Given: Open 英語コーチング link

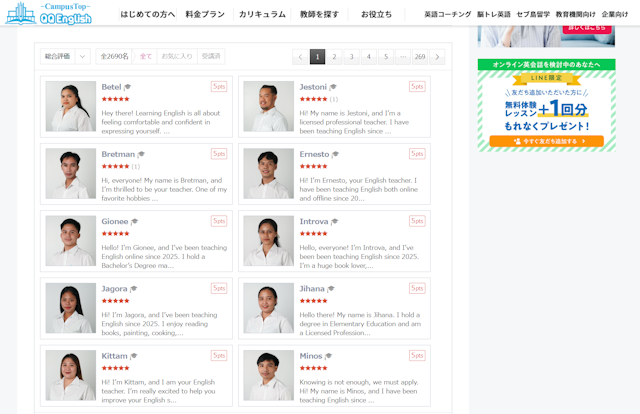Looking at the screenshot, I should point(448,14).
